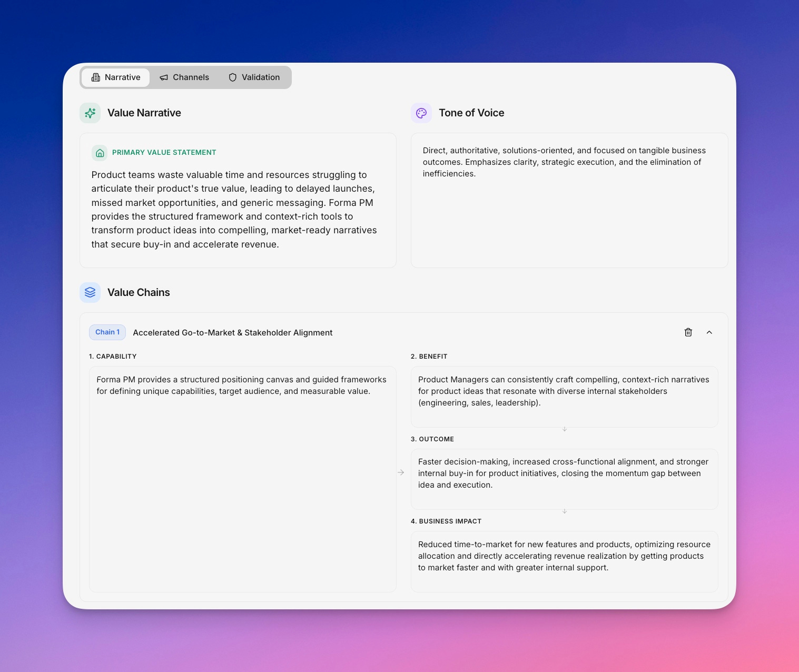Switch to the Narrative tab
799x672 pixels.
(x=116, y=77)
